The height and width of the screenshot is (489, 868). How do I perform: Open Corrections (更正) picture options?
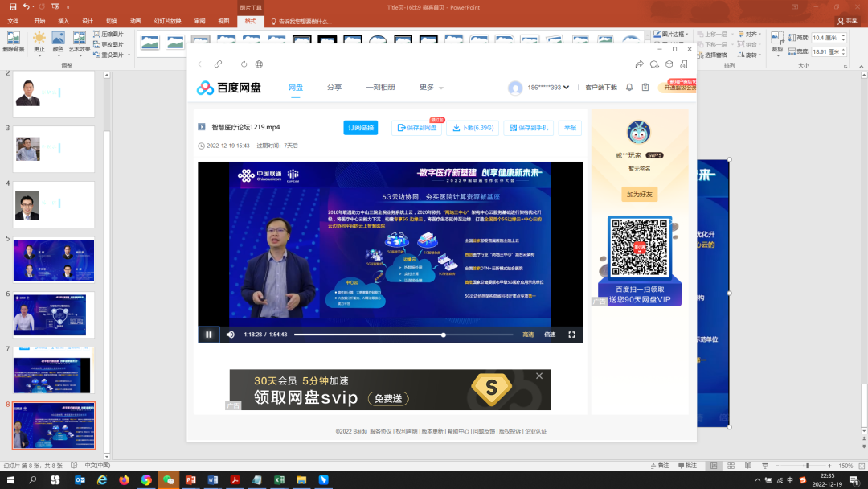pos(39,42)
